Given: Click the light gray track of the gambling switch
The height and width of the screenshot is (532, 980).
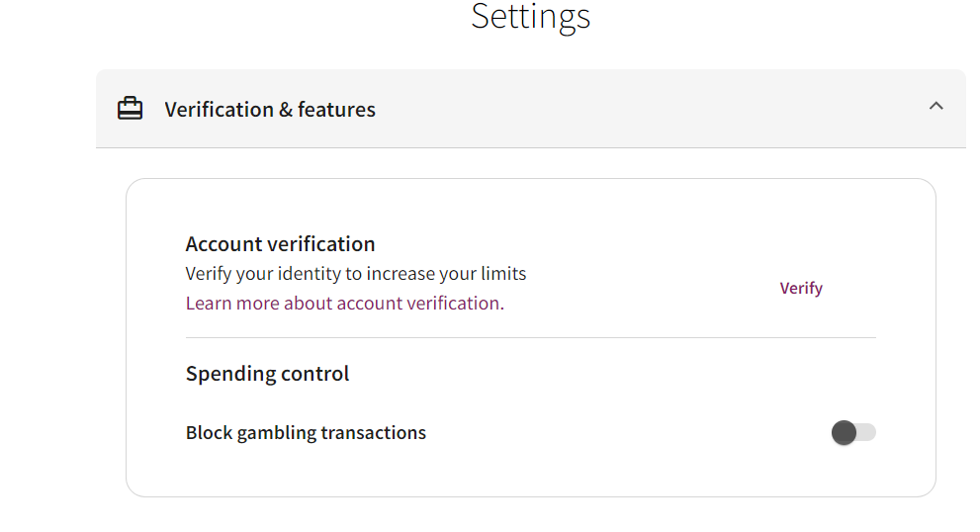Looking at the screenshot, I should (x=867, y=432).
